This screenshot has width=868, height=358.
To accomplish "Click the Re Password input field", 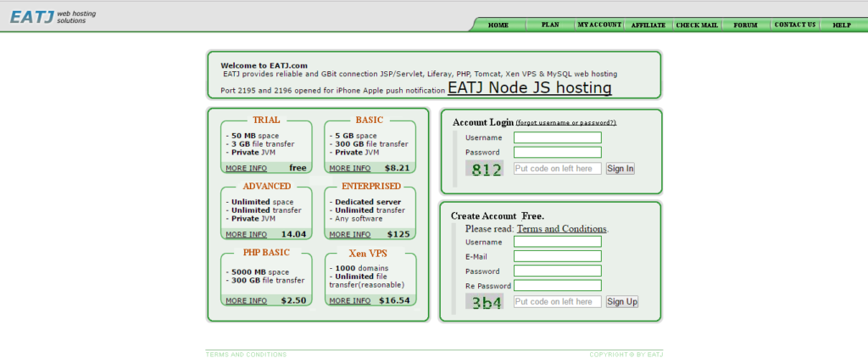I will tap(557, 286).
